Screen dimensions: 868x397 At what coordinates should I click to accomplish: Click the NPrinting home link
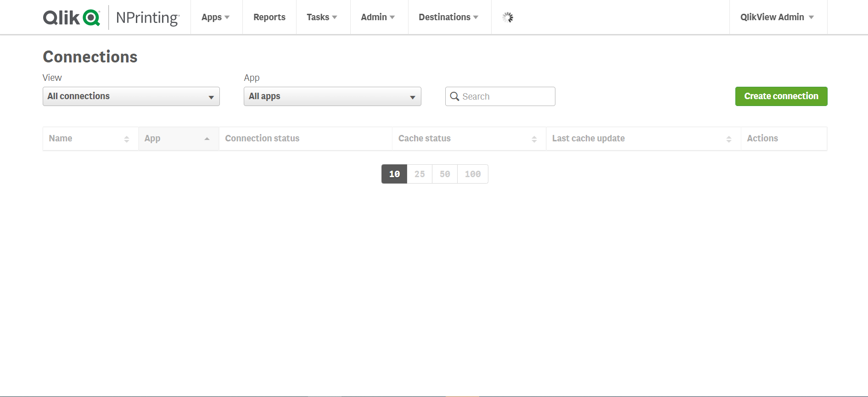point(147,17)
